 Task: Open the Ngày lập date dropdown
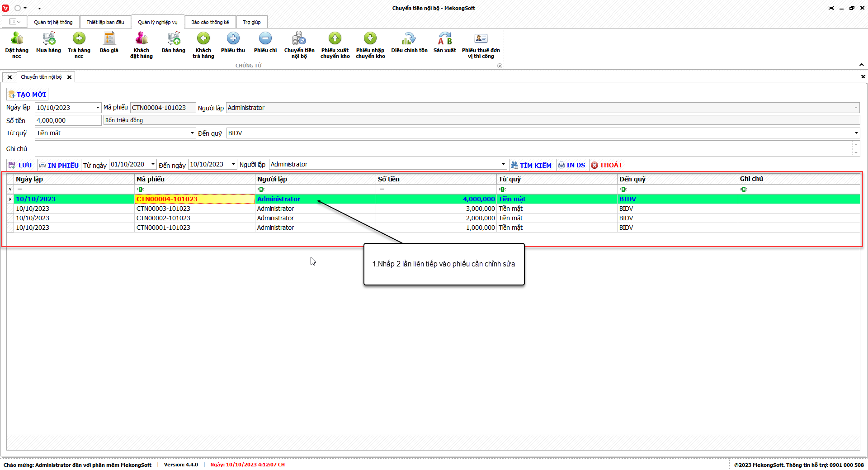(x=98, y=108)
